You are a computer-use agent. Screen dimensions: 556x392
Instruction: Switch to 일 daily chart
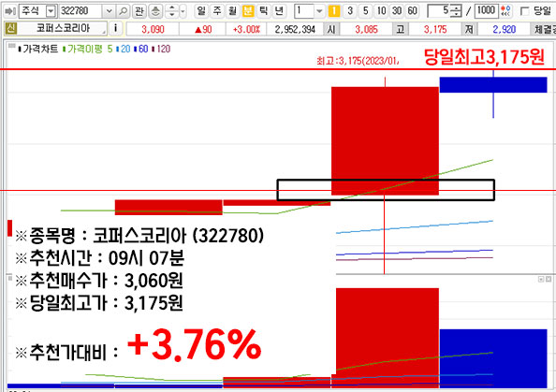(x=201, y=11)
